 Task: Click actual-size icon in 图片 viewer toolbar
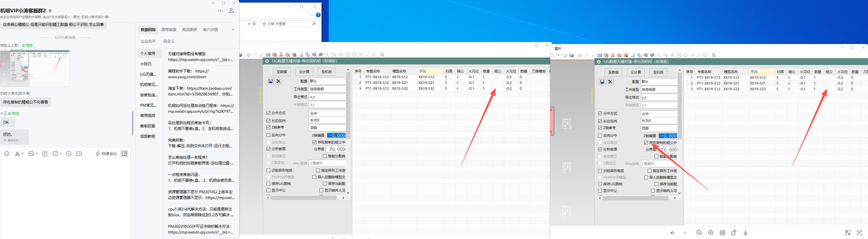click(x=722, y=232)
